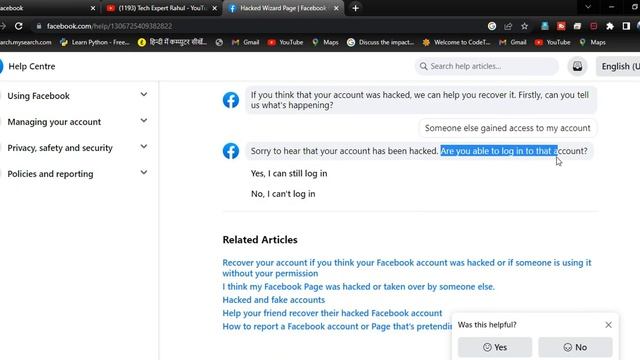
Task: Click the Related Articles heading
Action: click(x=260, y=240)
